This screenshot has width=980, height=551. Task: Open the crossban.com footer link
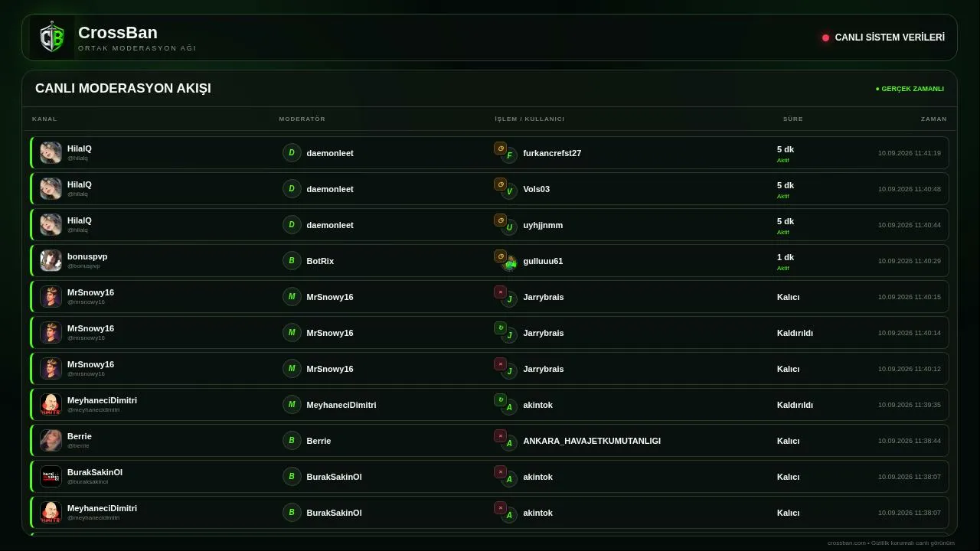pos(847,543)
